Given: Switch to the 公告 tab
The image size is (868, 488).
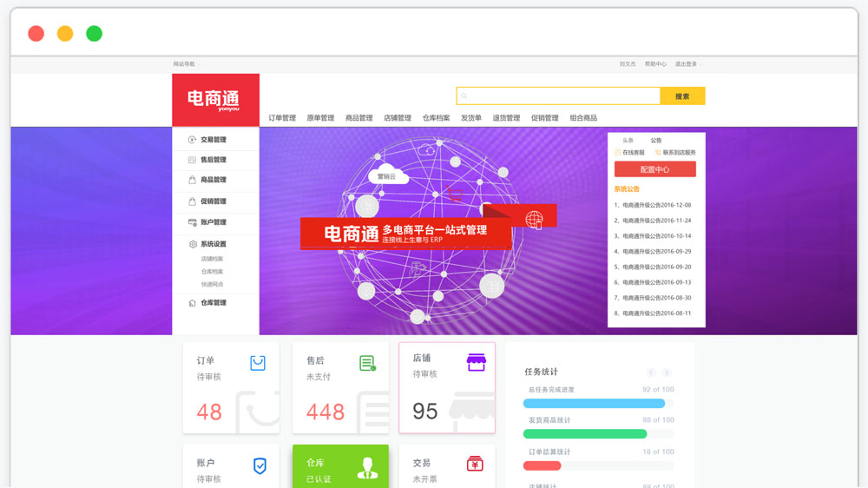Looking at the screenshot, I should point(656,141).
